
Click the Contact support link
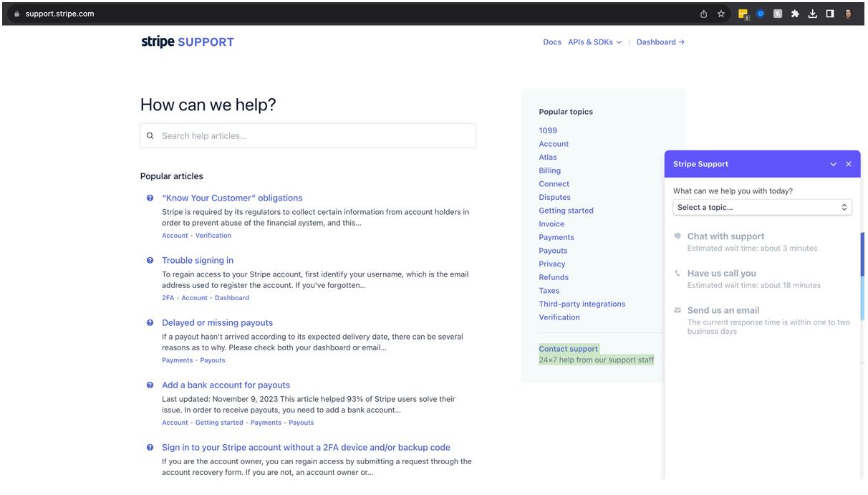point(569,349)
